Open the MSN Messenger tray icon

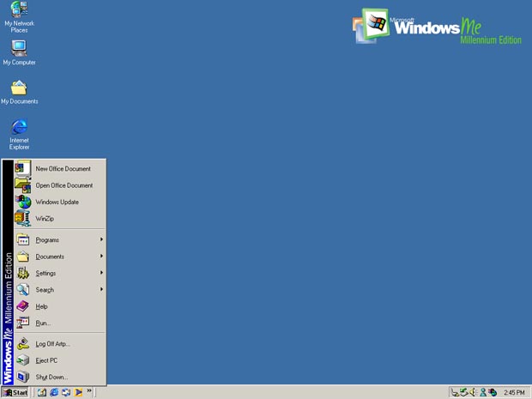coord(483,393)
